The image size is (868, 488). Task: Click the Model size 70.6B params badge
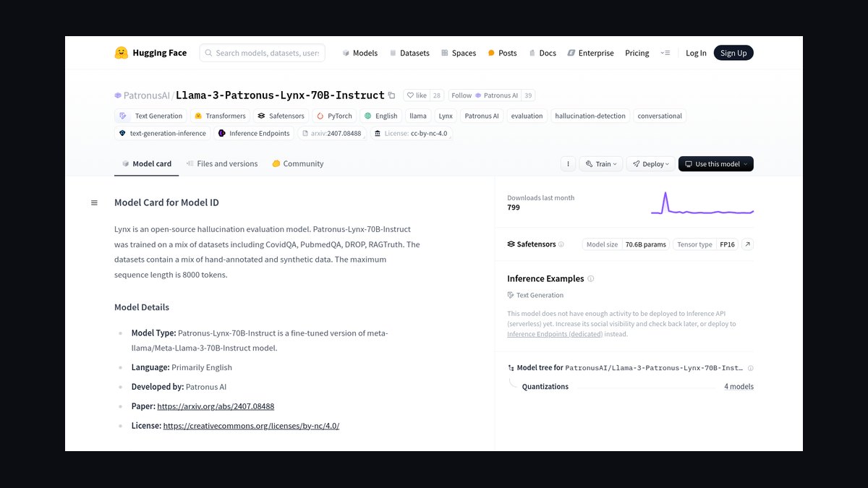[626, 244]
